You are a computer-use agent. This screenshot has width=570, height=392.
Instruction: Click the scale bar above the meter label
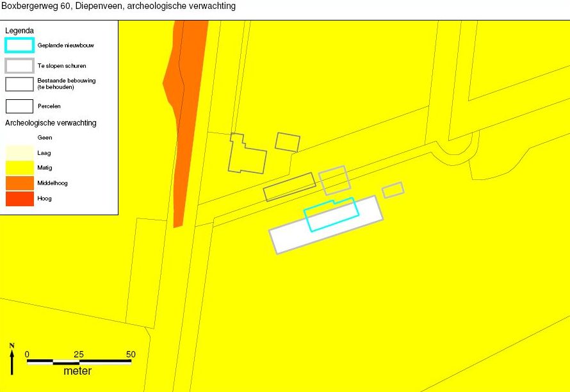pyautogui.click(x=79, y=362)
